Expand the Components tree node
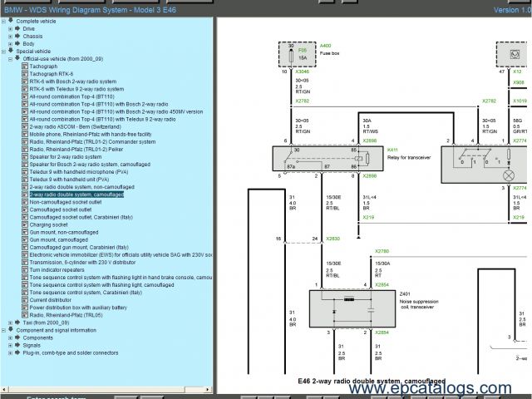Viewport: 532px width, 399px height. 11,337
